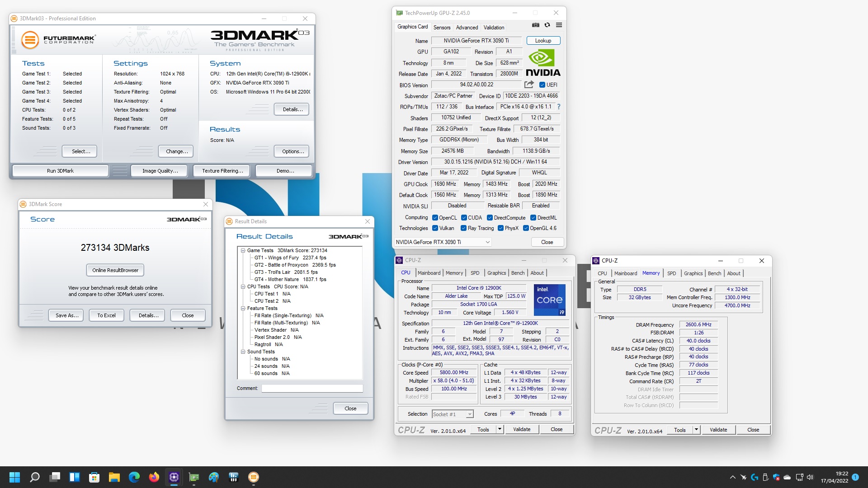Open Tools dropdown arrow in CPU-Z CPU window

click(x=500, y=429)
